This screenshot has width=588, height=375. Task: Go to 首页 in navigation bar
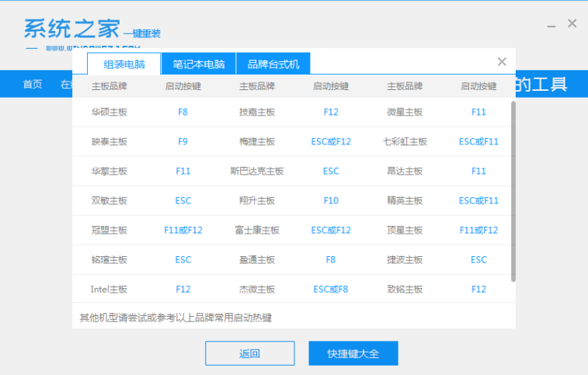click(33, 84)
